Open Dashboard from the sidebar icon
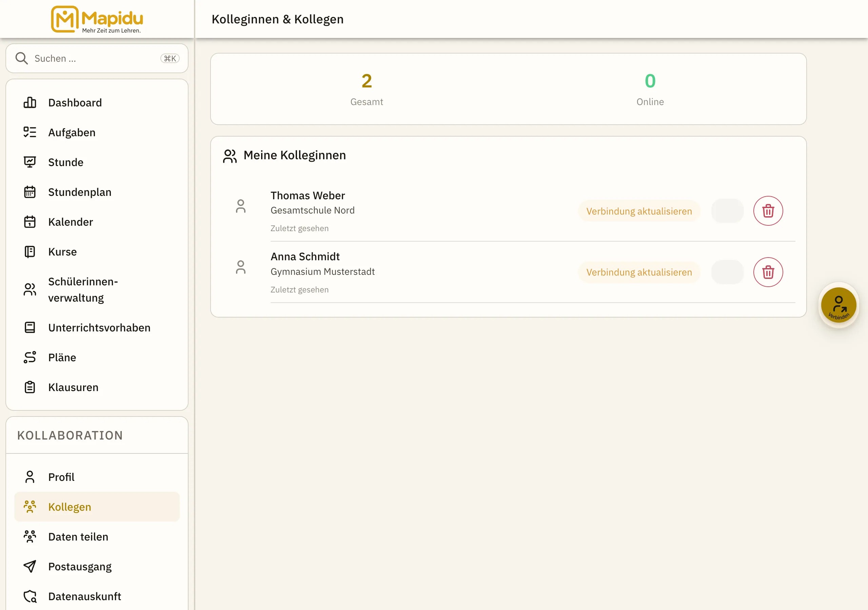Viewport: 868px width, 610px height. point(30,102)
